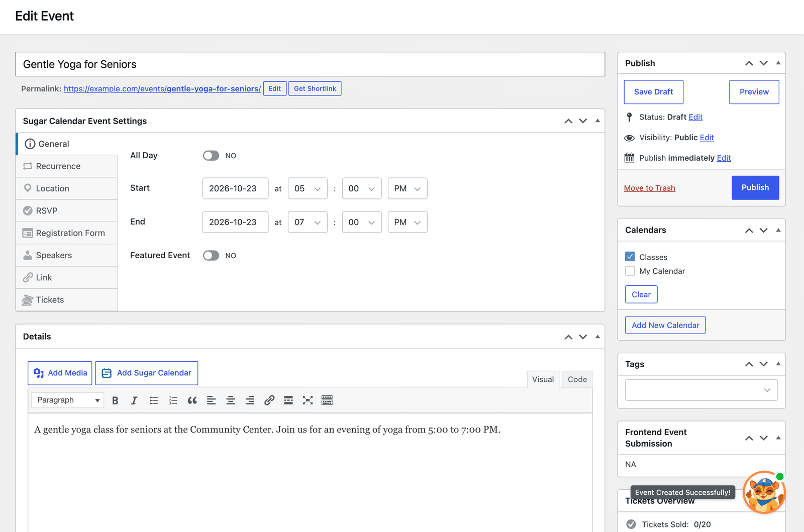This screenshot has height=532, width=804.
Task: Apply blockquote formatting
Action: pyautogui.click(x=192, y=400)
